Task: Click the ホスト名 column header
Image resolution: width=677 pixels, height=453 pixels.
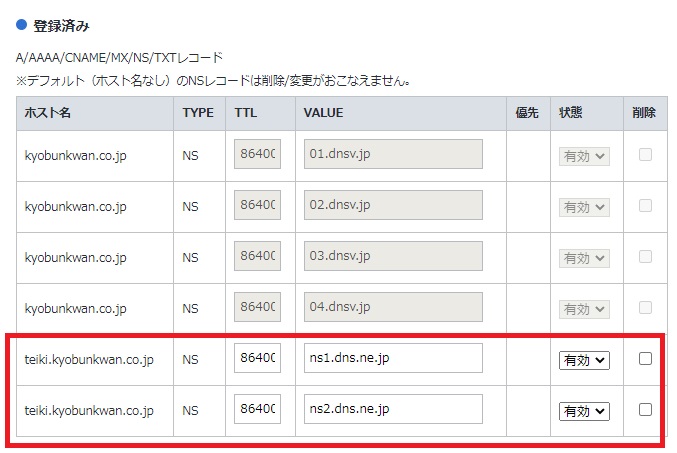Action: click(48, 113)
